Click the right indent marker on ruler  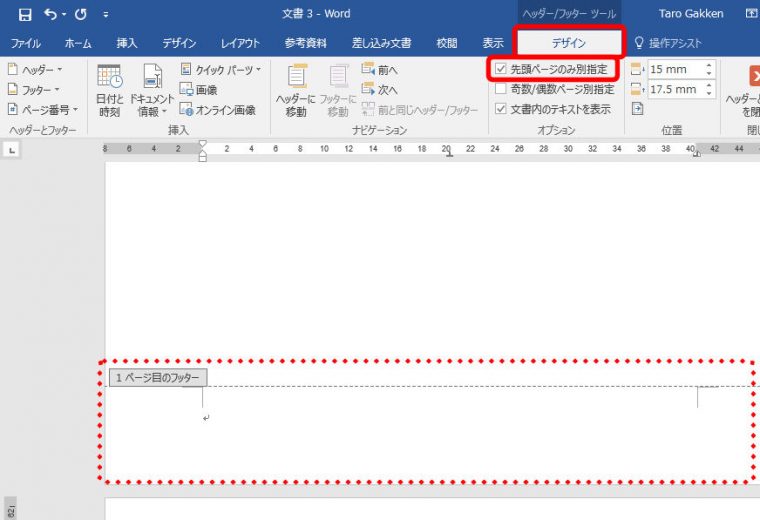tap(697, 154)
